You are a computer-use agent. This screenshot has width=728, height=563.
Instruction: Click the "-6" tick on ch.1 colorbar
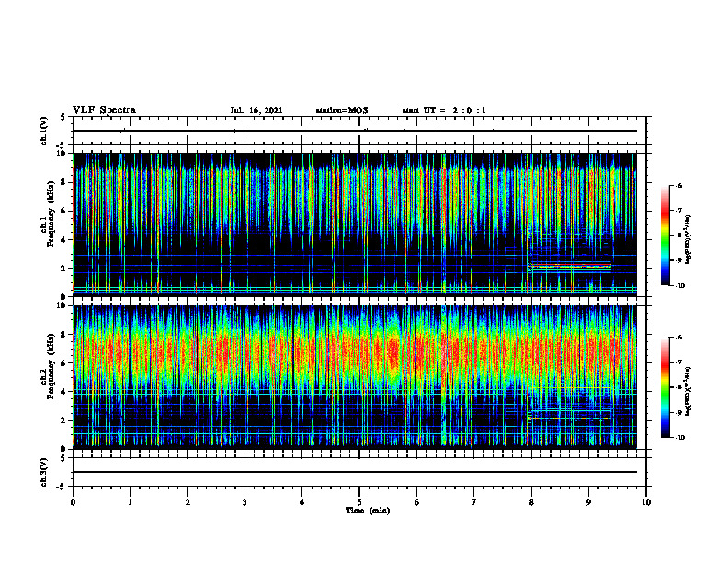click(677, 185)
